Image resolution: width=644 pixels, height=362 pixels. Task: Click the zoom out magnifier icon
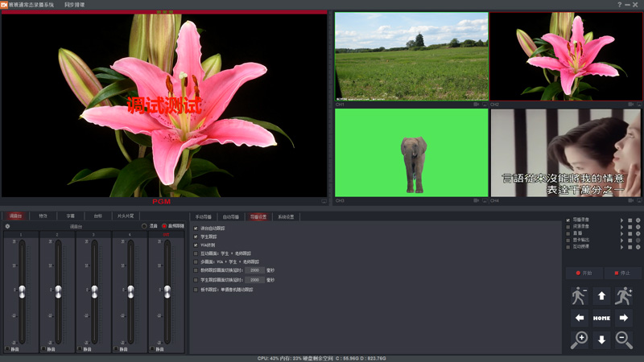(624, 339)
